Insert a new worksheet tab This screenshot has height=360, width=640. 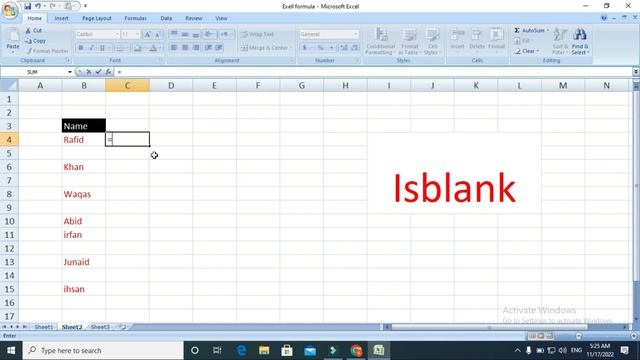(122, 327)
